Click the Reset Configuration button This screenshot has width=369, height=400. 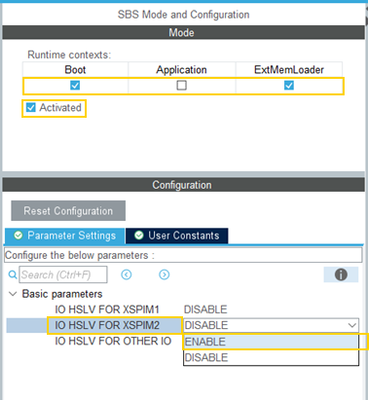point(68,211)
